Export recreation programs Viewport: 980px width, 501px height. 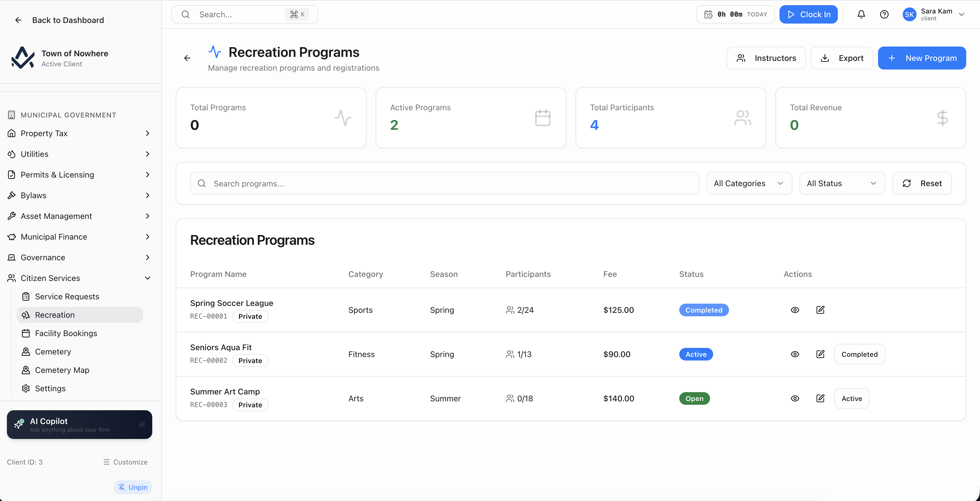[x=842, y=58]
